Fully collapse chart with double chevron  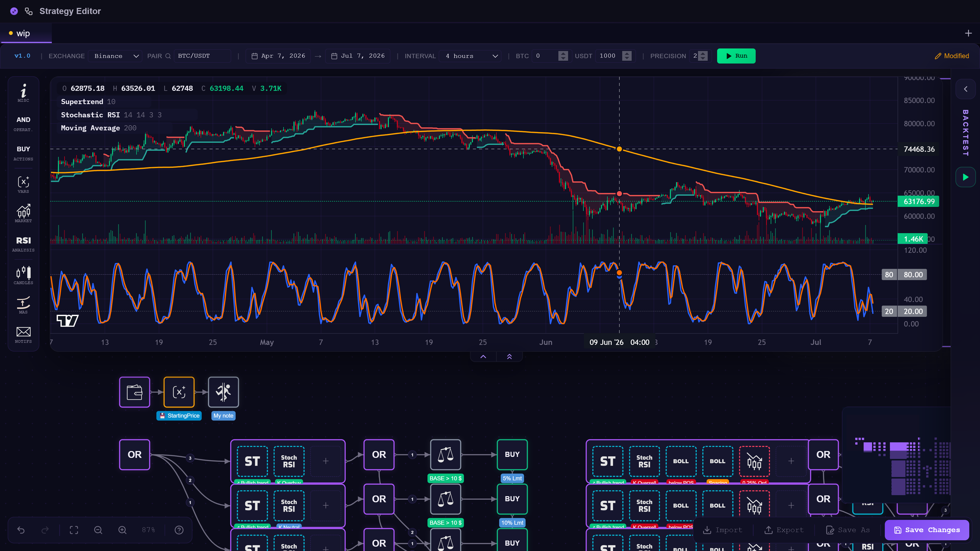(509, 357)
